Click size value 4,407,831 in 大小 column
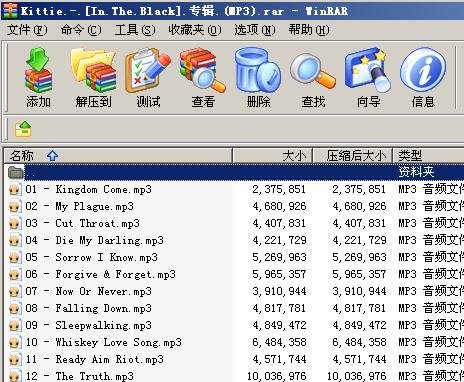This screenshot has width=464, height=382. 279,223
